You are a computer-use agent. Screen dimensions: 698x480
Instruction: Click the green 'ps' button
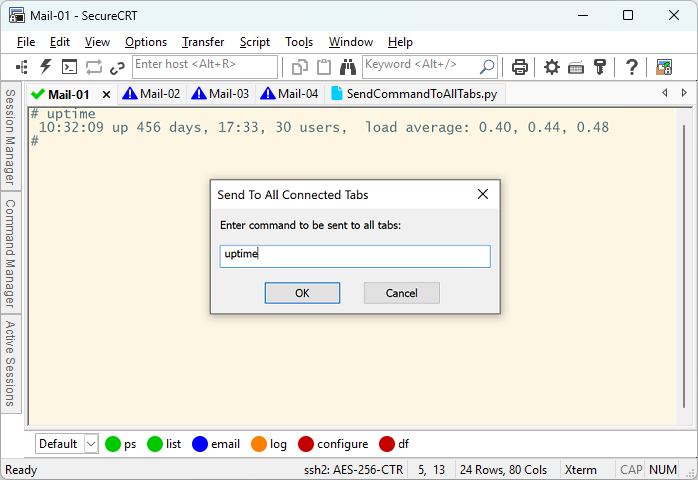click(121, 444)
